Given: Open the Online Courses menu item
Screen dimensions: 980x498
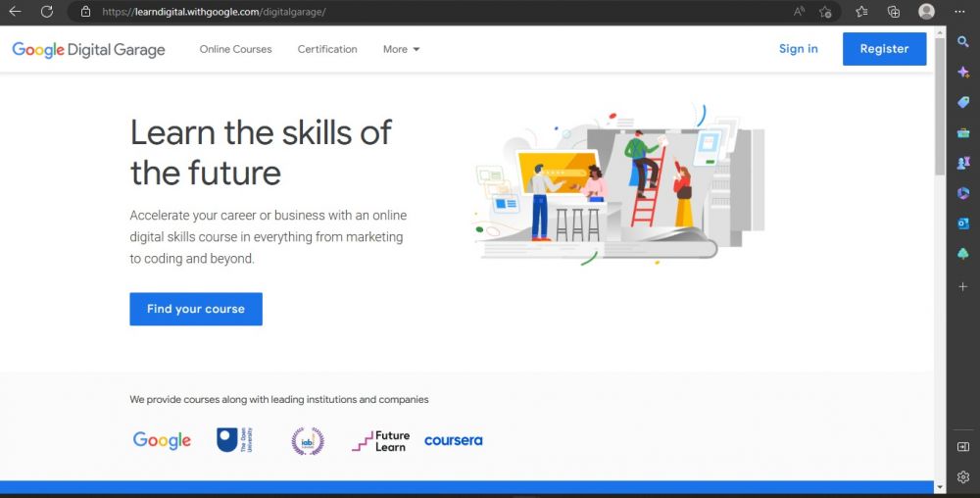Looking at the screenshot, I should pos(235,49).
